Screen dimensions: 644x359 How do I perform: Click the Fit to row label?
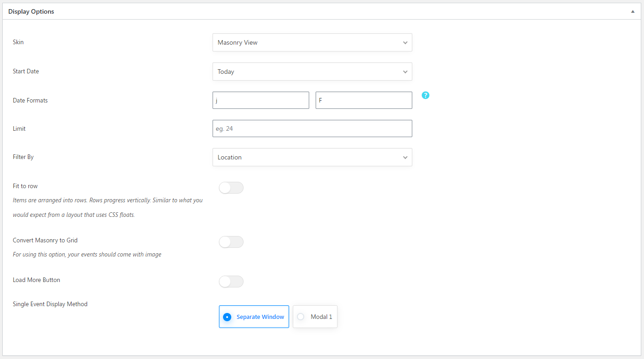pyautogui.click(x=25, y=186)
